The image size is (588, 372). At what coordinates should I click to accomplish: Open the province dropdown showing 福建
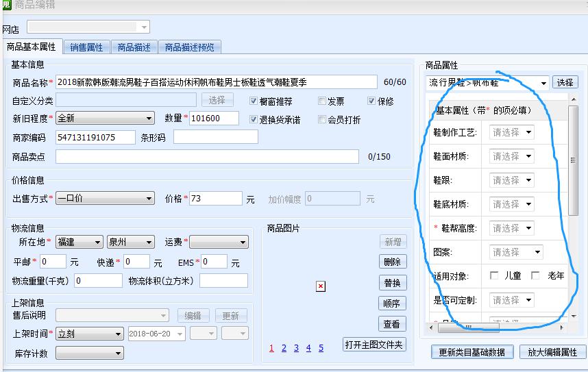(79, 243)
